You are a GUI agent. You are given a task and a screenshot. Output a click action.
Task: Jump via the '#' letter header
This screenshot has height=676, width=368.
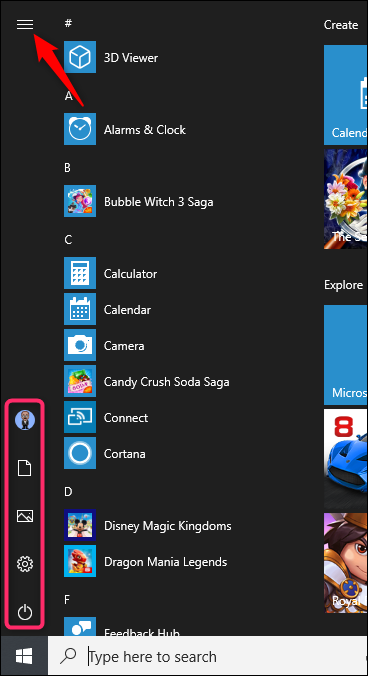coord(68,23)
